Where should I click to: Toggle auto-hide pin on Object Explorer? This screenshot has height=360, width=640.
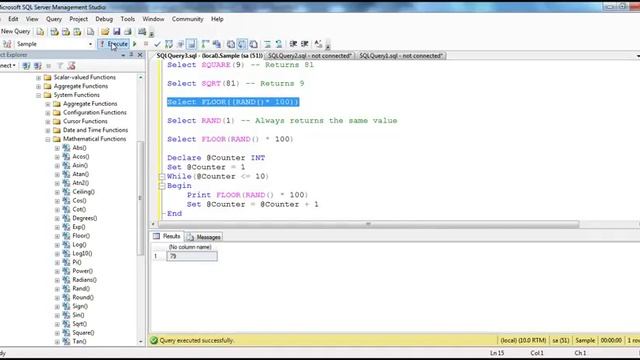[131, 55]
